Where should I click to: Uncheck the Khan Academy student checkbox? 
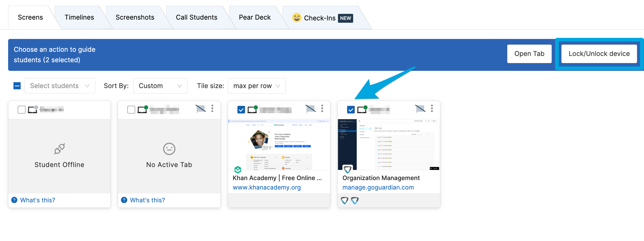click(x=241, y=110)
